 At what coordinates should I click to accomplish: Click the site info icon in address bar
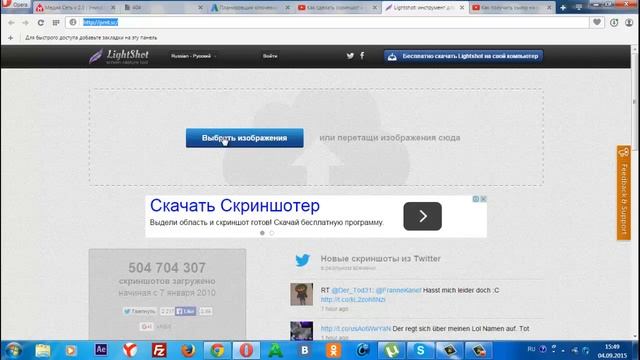coord(73,22)
